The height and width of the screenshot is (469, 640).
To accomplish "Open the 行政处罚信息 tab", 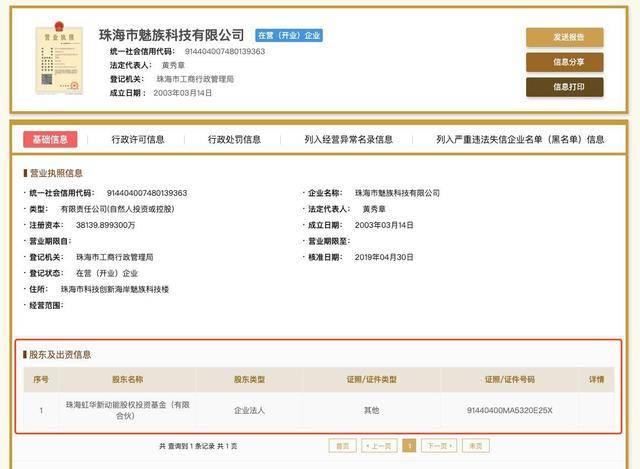I will [x=234, y=140].
